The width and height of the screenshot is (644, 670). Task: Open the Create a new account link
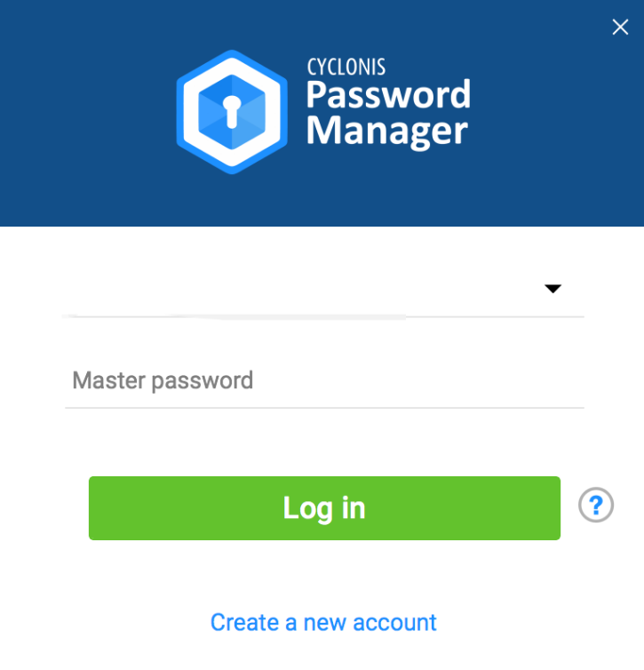click(323, 622)
